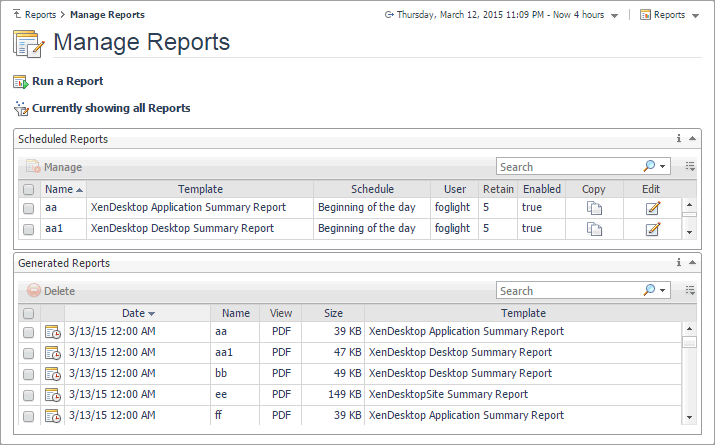The width and height of the screenshot is (715, 445).
Task: Sort scheduled reports by Template column
Action: 200,189
